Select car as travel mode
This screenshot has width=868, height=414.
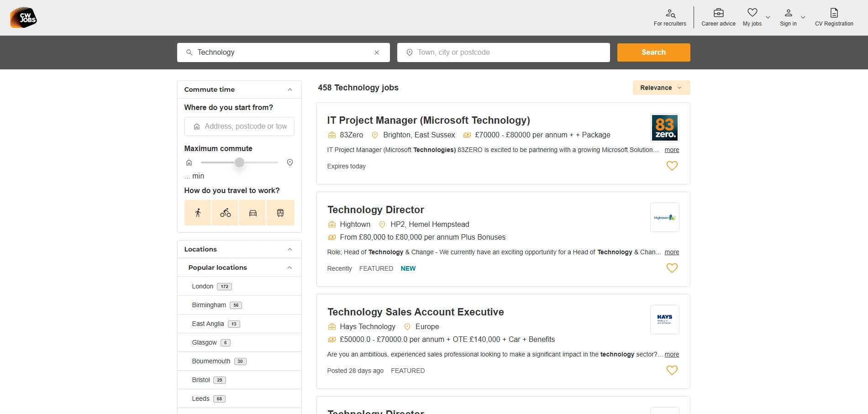coord(253,213)
